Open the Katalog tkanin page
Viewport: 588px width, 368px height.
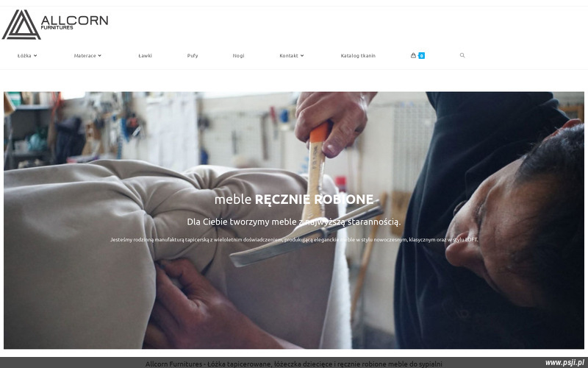coord(358,56)
